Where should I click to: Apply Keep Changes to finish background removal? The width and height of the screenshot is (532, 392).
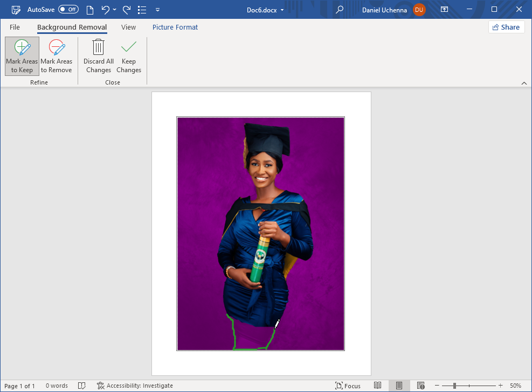coord(129,56)
